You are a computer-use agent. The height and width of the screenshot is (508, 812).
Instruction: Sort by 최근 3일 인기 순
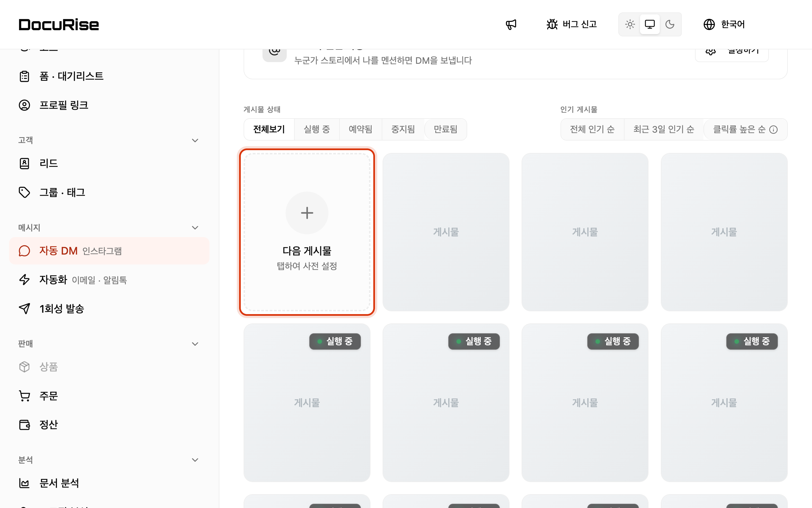pyautogui.click(x=664, y=129)
